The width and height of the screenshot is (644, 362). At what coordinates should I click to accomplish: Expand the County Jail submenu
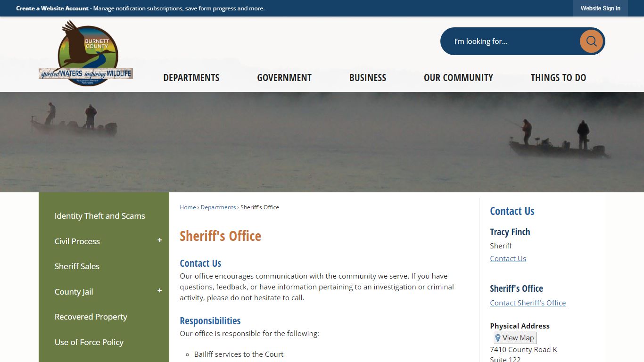159,291
